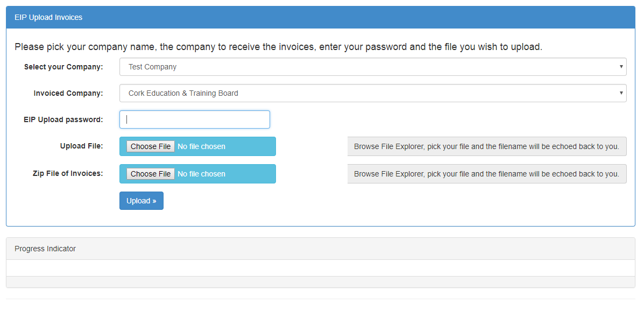Click No file chosen text beside Upload File
Viewport: 644px width, 311px height.
pyautogui.click(x=201, y=146)
